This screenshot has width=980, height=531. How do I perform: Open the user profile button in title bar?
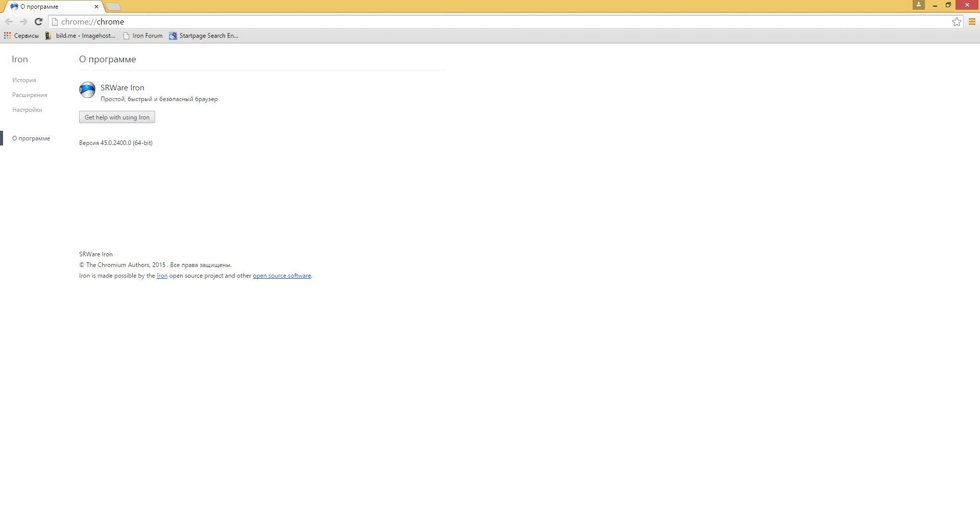pos(919,5)
